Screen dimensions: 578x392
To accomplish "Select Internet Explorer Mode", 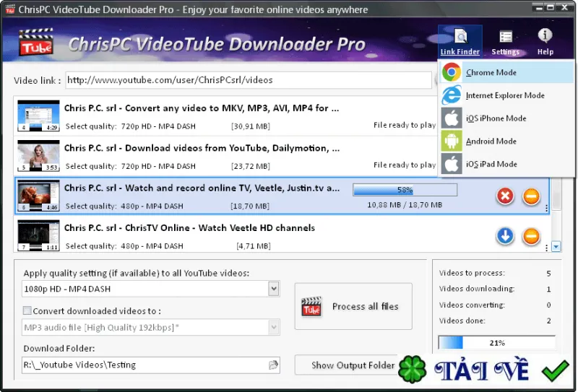I will 507,95.
